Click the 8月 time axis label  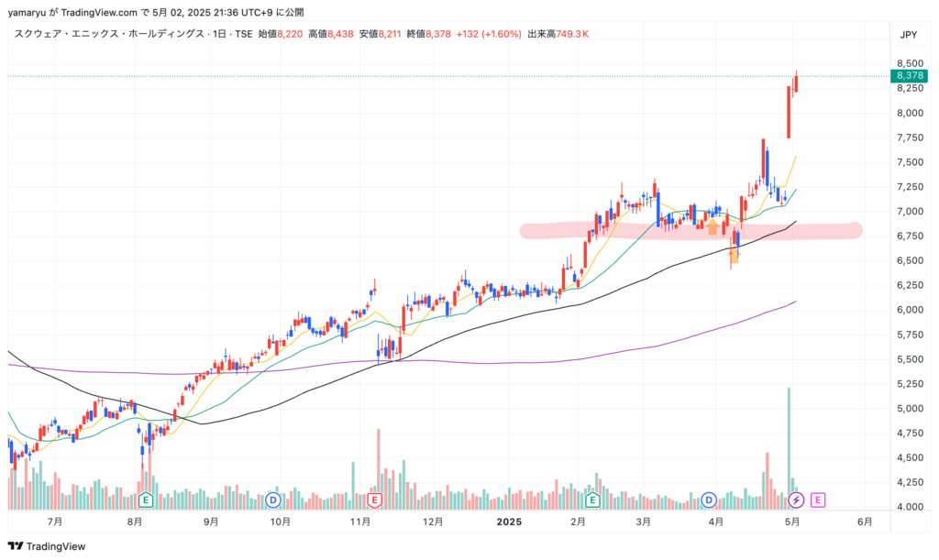(x=135, y=522)
